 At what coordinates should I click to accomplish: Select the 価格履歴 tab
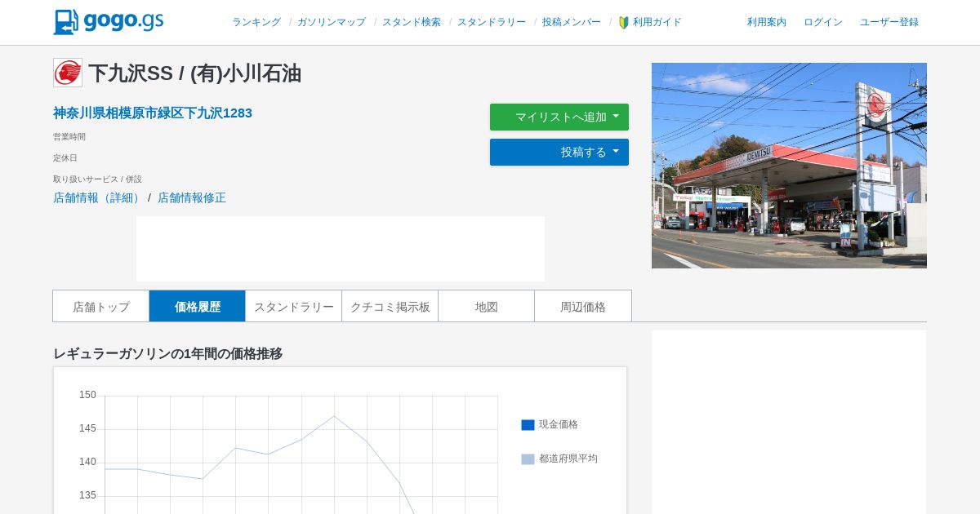point(198,306)
